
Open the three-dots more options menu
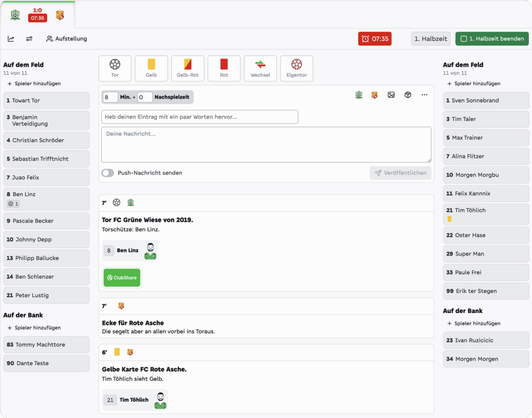point(424,95)
